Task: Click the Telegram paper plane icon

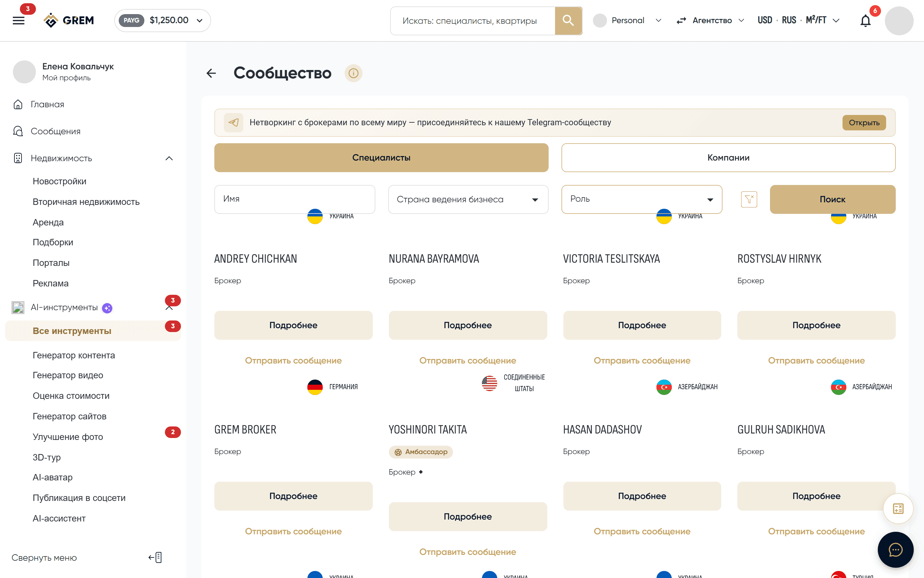Action: (x=233, y=122)
